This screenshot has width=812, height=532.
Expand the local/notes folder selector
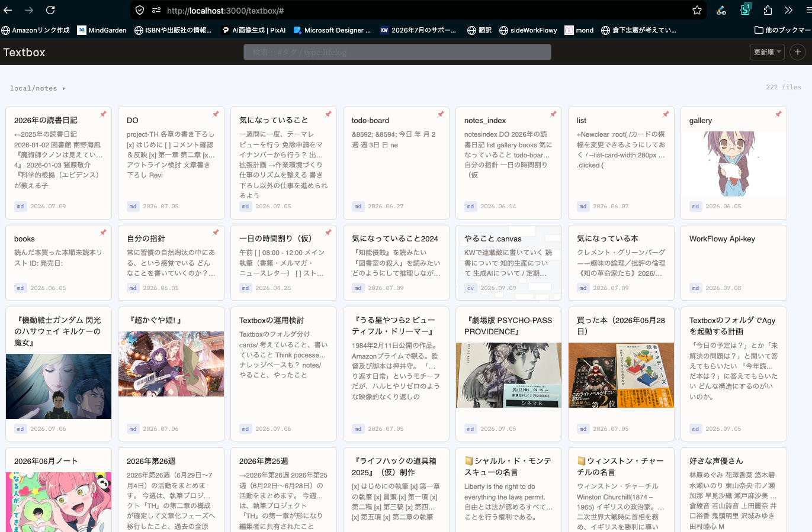[37, 88]
